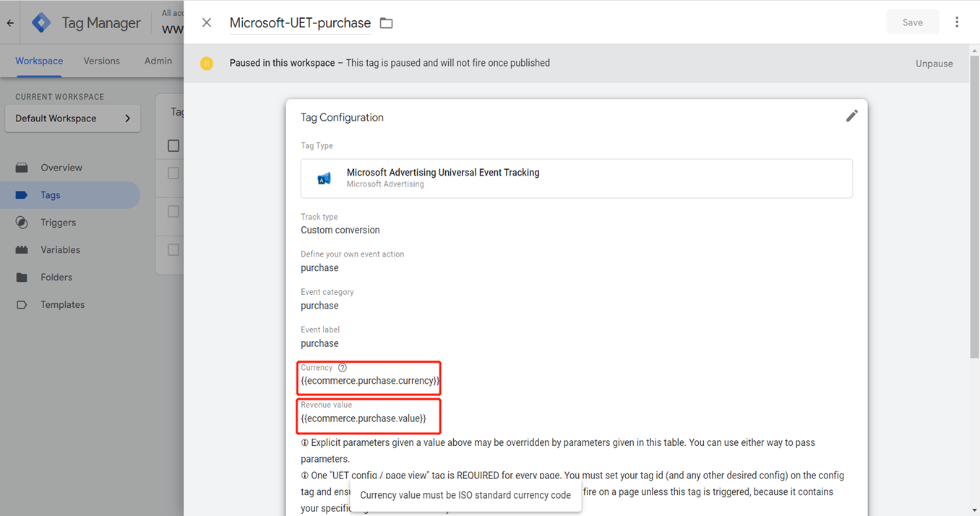
Task: Click the Revenue value {{ecommerce.purchase.value}}
Action: pyautogui.click(x=364, y=418)
